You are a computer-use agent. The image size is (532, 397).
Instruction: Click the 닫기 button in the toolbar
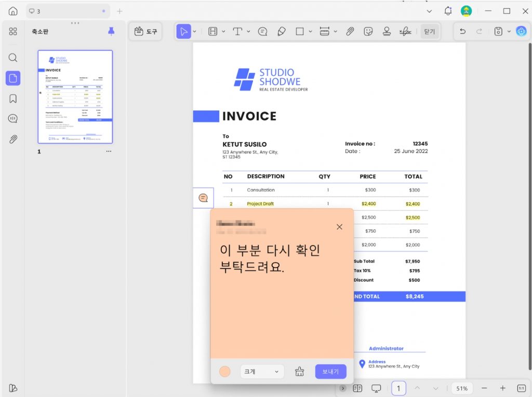coord(429,32)
